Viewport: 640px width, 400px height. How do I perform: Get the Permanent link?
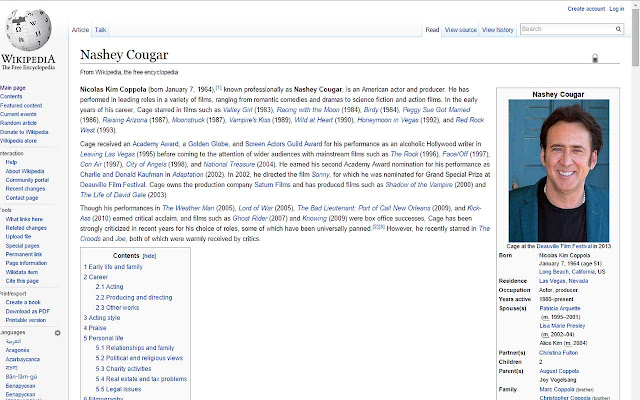pos(24,254)
